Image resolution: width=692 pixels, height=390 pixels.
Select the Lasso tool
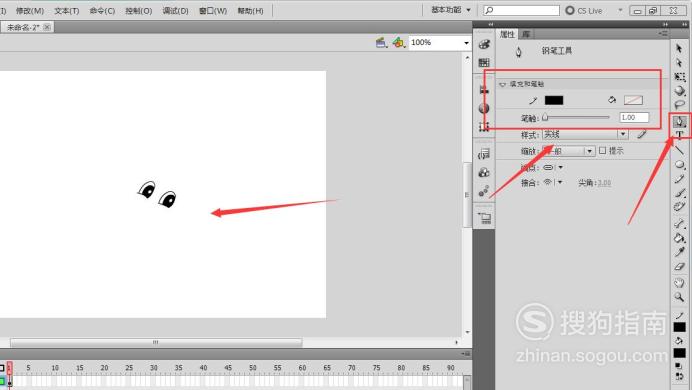[679, 105]
